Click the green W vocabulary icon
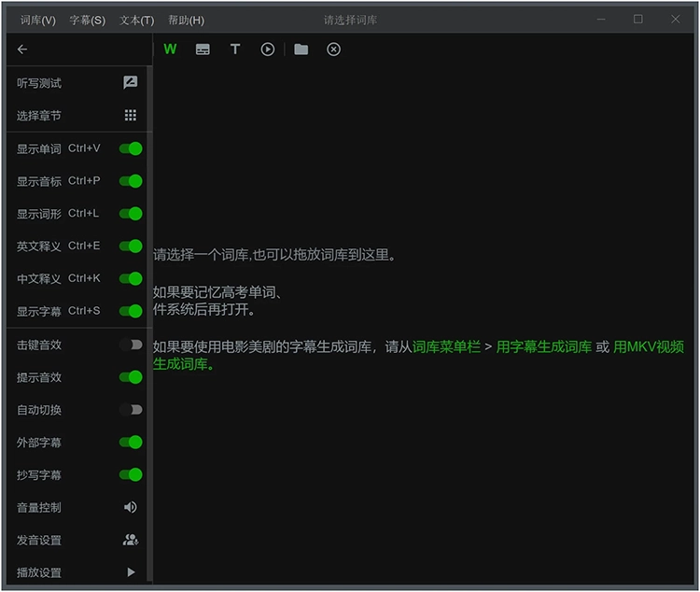This screenshot has height=592, width=700. 170,49
